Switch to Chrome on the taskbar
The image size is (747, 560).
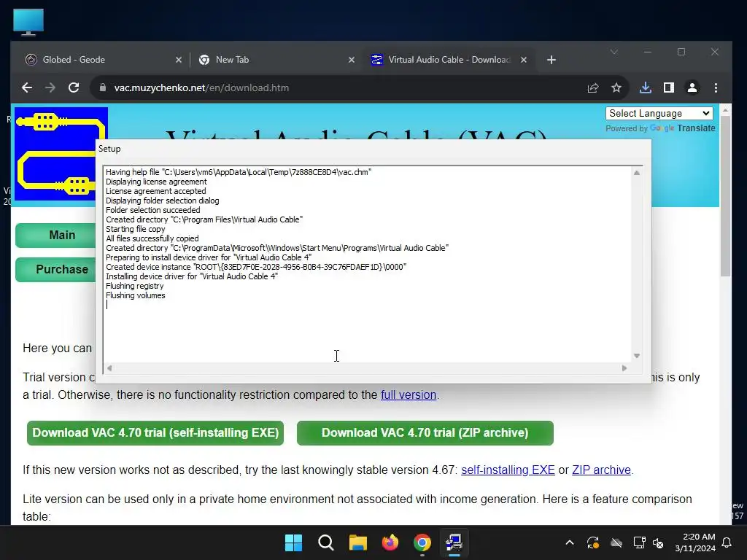click(x=422, y=542)
